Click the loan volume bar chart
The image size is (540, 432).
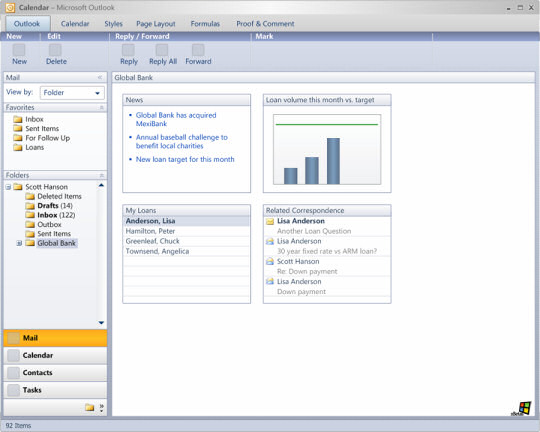click(x=327, y=150)
